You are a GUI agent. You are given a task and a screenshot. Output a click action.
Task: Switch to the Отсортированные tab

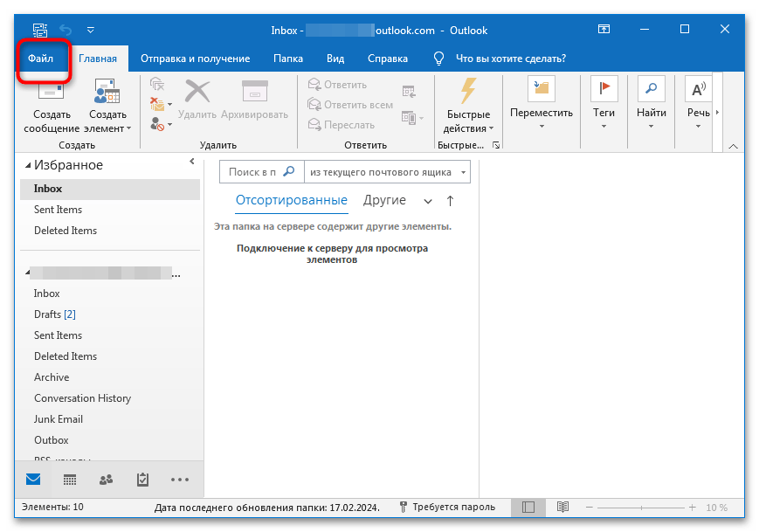click(x=292, y=200)
